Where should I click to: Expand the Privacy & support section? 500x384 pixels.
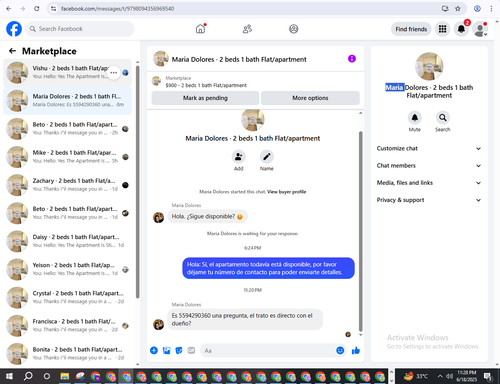click(x=429, y=200)
